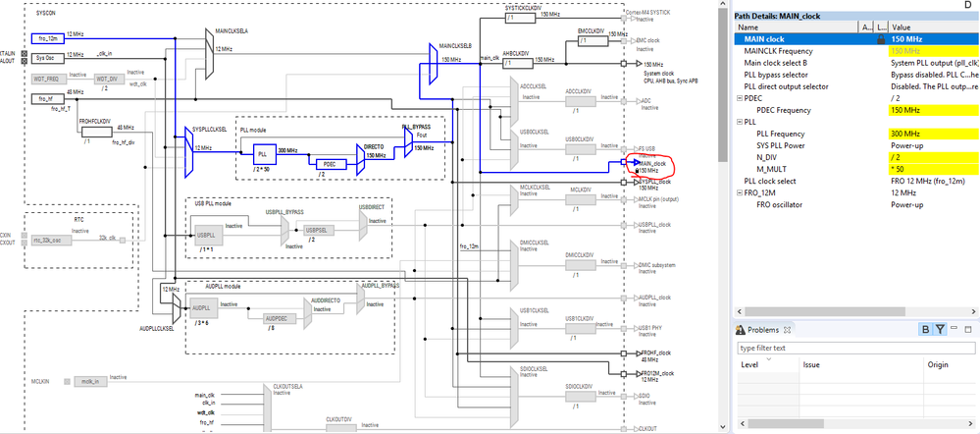Open Main clock select B value dropdown
980x434 pixels.
coord(934,63)
